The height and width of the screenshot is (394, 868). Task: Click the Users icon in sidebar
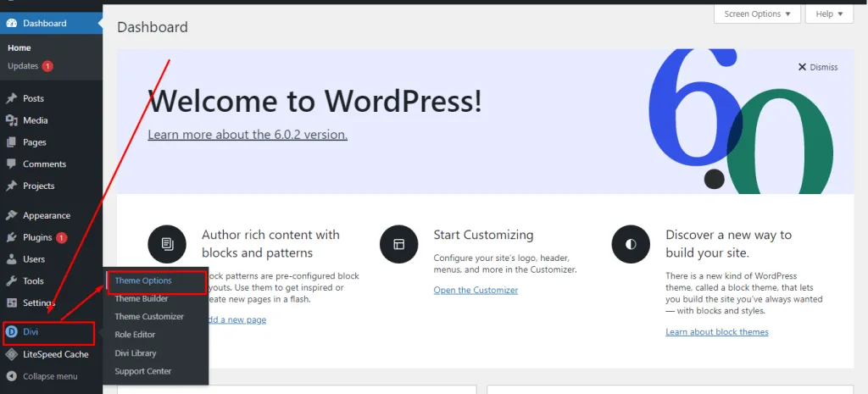click(11, 259)
